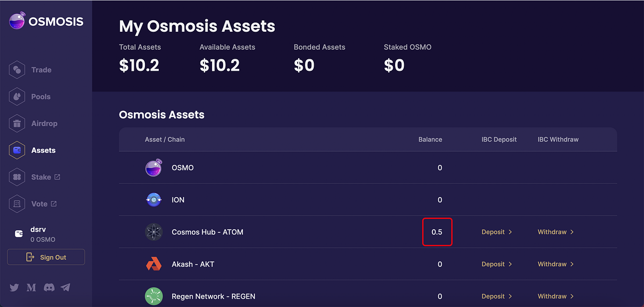Click the Pools droplet icon
Image resolution: width=644 pixels, height=307 pixels.
17,97
